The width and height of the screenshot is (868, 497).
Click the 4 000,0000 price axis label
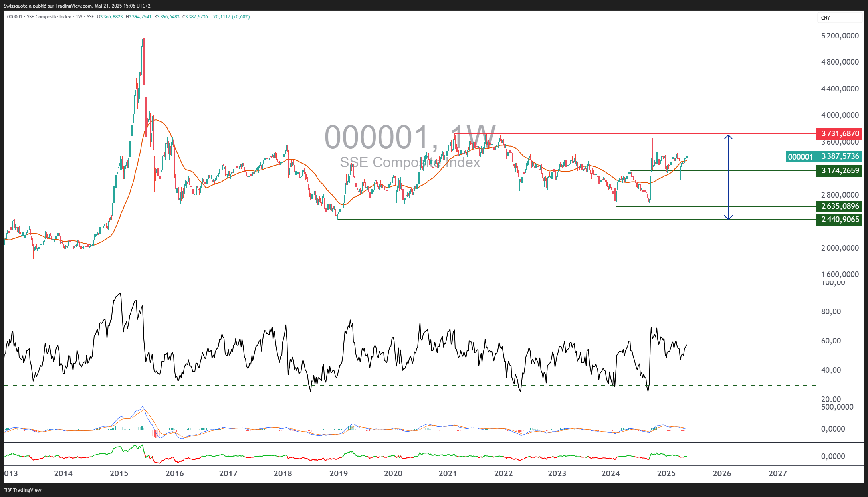[840, 115]
